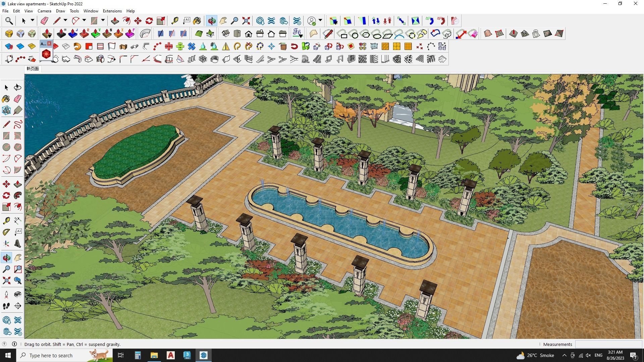This screenshot has width=644, height=362.
Task: Select the Push/Pull tool in top toolbar
Action: (115, 21)
